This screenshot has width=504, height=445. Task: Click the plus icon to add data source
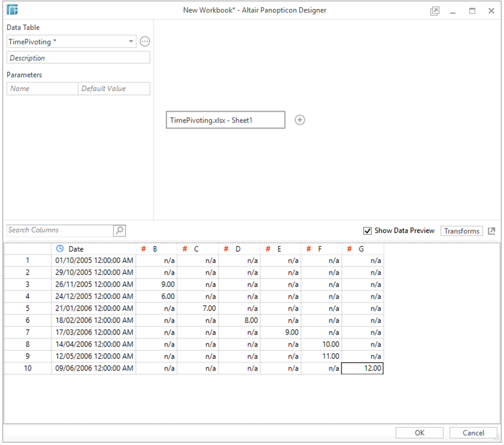[x=300, y=120]
